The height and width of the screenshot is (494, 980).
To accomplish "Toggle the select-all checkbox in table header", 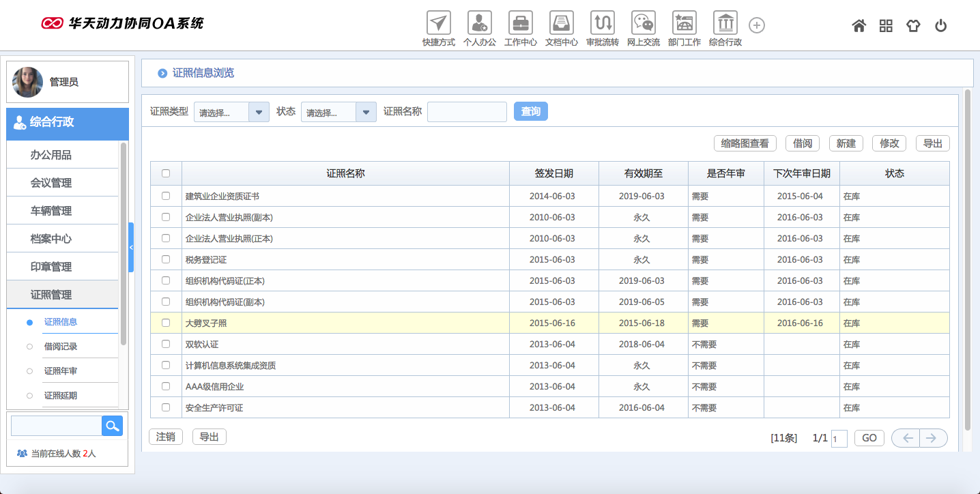I will (166, 173).
